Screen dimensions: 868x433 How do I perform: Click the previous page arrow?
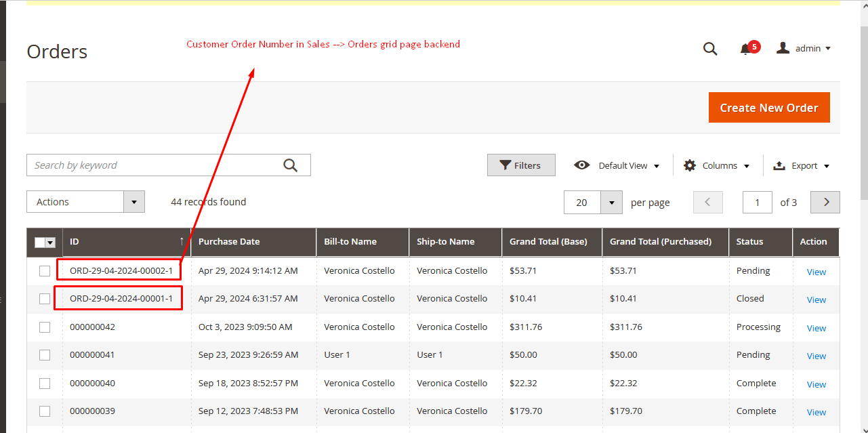click(x=707, y=202)
